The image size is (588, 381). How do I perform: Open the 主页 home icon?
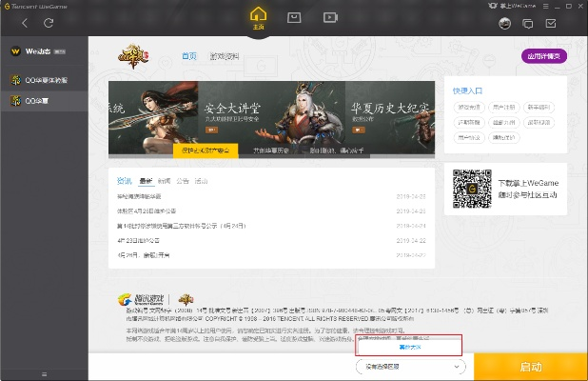pos(259,18)
